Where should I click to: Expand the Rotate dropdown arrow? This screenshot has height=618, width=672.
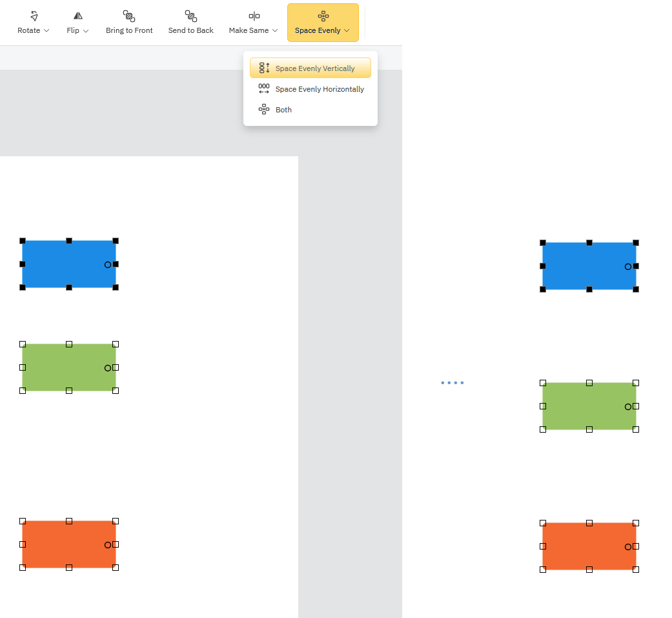[46, 31]
